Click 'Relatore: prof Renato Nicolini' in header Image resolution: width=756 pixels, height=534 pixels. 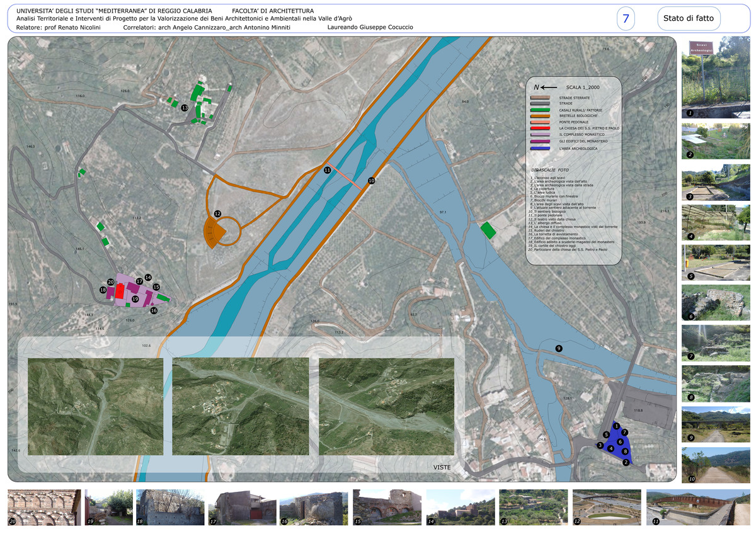[x=57, y=28]
